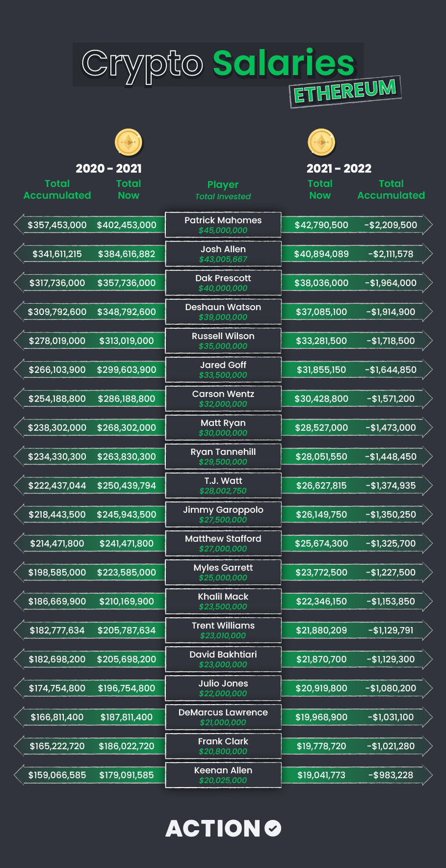
Task: Click the ACTION logo text
Action: point(213,828)
